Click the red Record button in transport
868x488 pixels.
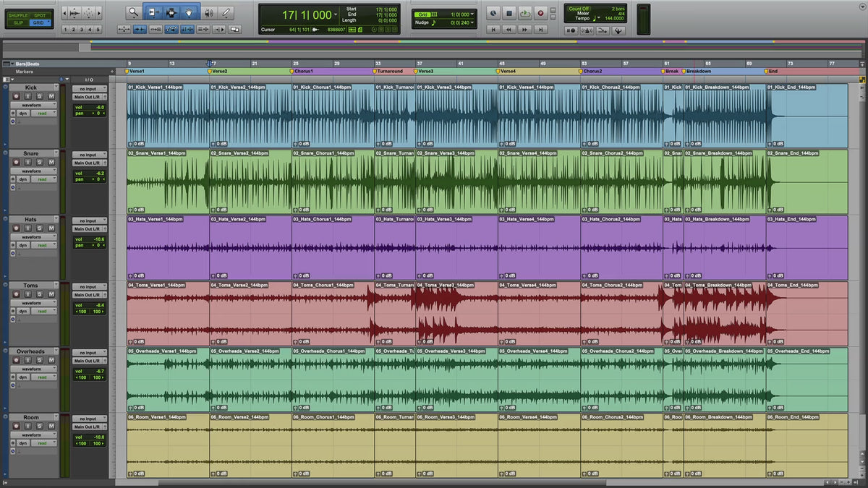point(541,13)
